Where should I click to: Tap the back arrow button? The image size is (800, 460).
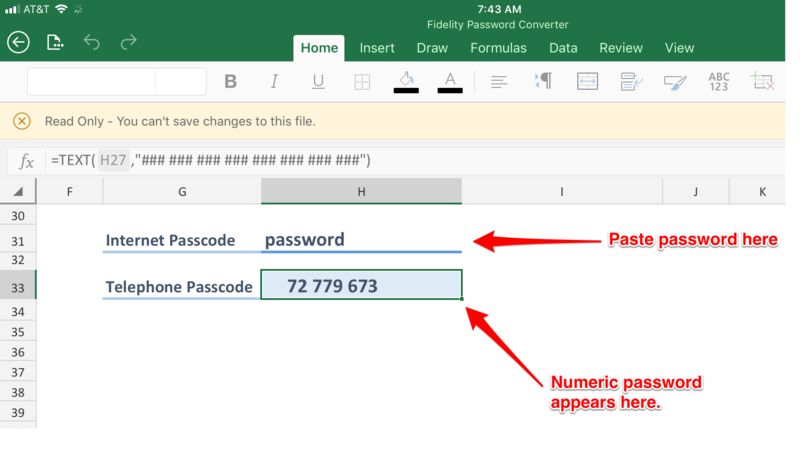point(18,42)
